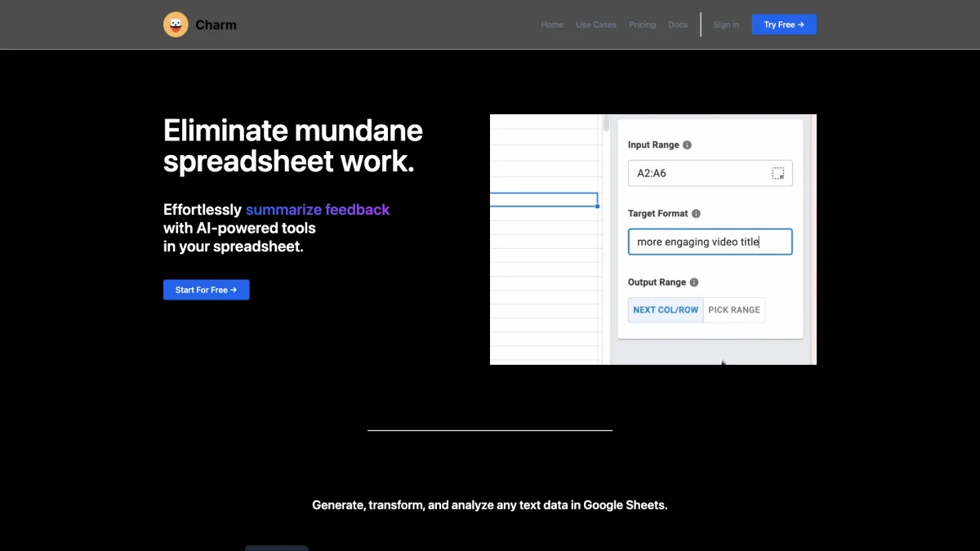Switch output to PICK RANGE

click(x=733, y=310)
